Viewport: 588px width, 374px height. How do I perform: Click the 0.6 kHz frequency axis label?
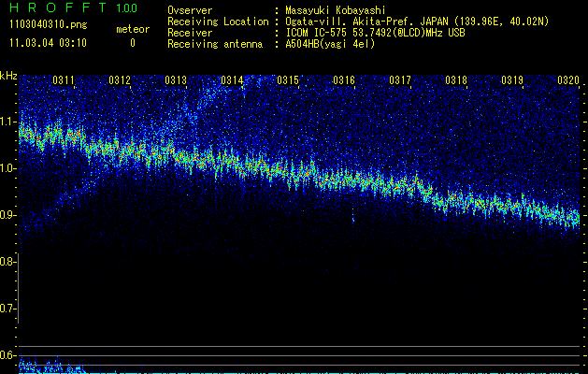(x=7, y=355)
